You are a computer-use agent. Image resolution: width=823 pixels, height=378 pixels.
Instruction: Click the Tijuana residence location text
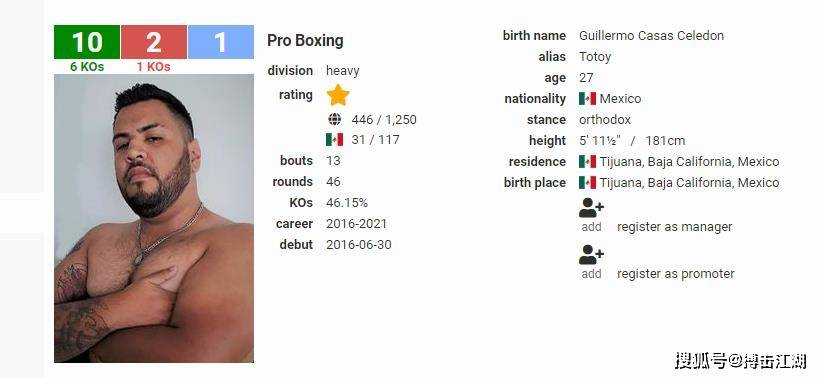click(x=690, y=162)
